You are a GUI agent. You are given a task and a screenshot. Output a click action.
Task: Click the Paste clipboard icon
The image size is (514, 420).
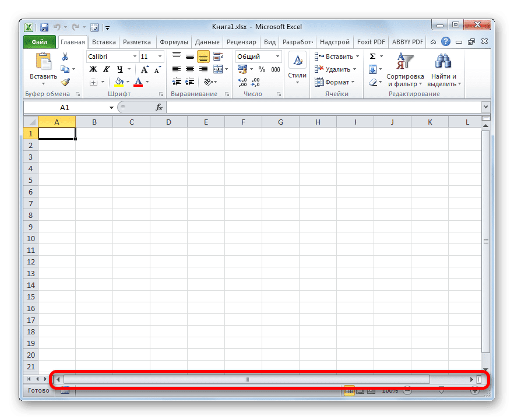(x=44, y=61)
